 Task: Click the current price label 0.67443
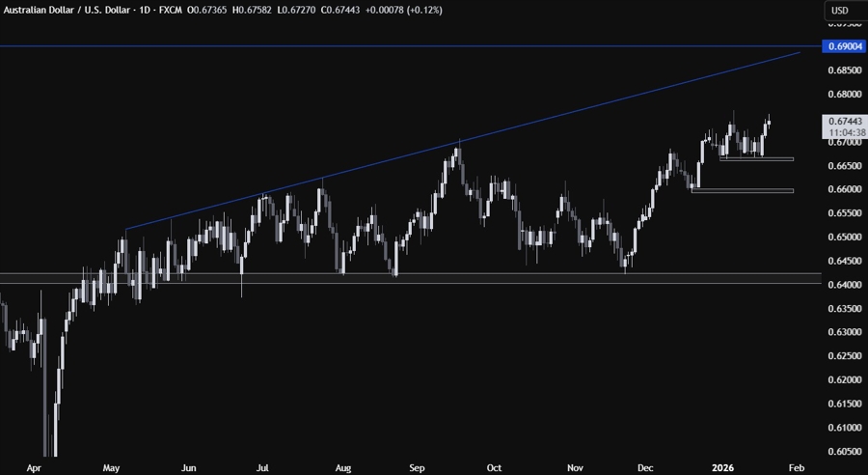[843, 122]
